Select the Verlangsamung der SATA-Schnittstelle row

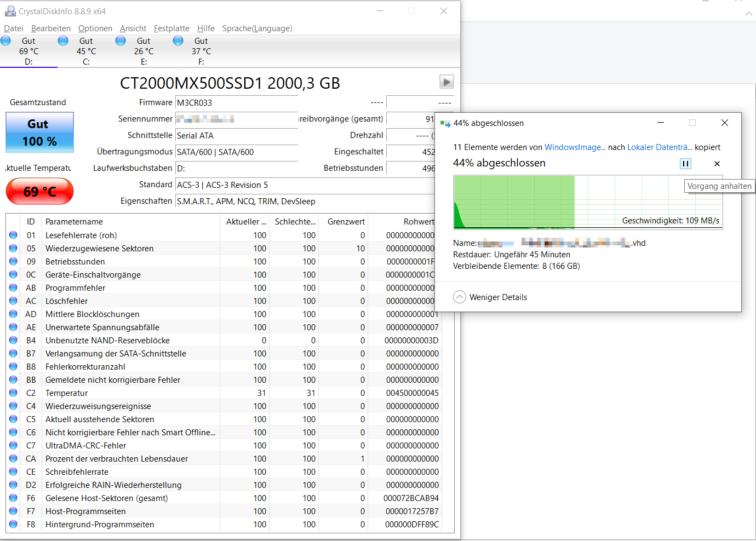point(224,353)
